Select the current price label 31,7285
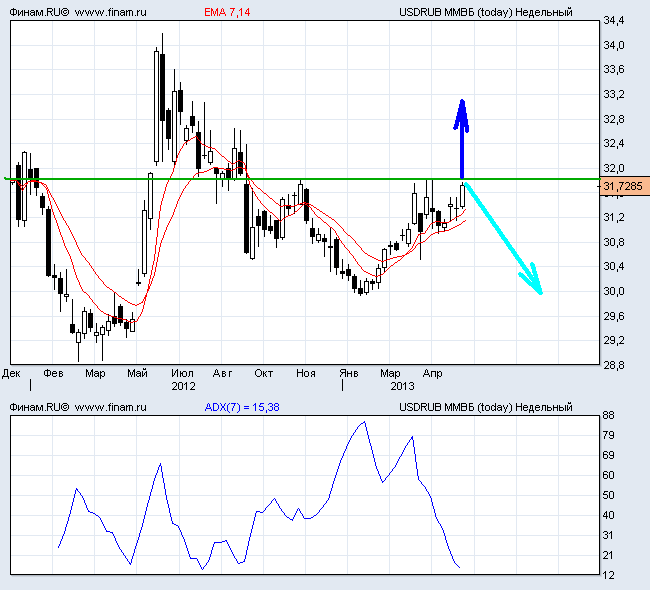This screenshot has width=650, height=590. 625,186
